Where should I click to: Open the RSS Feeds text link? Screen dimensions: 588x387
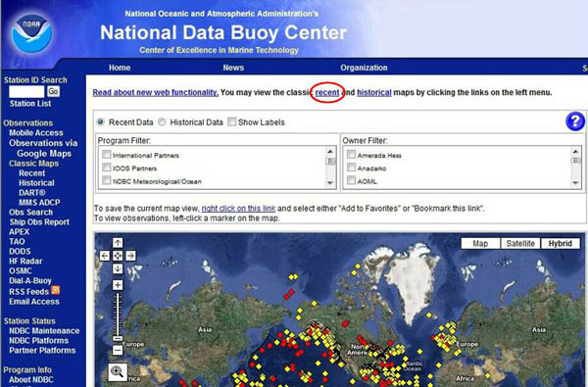click(x=28, y=292)
